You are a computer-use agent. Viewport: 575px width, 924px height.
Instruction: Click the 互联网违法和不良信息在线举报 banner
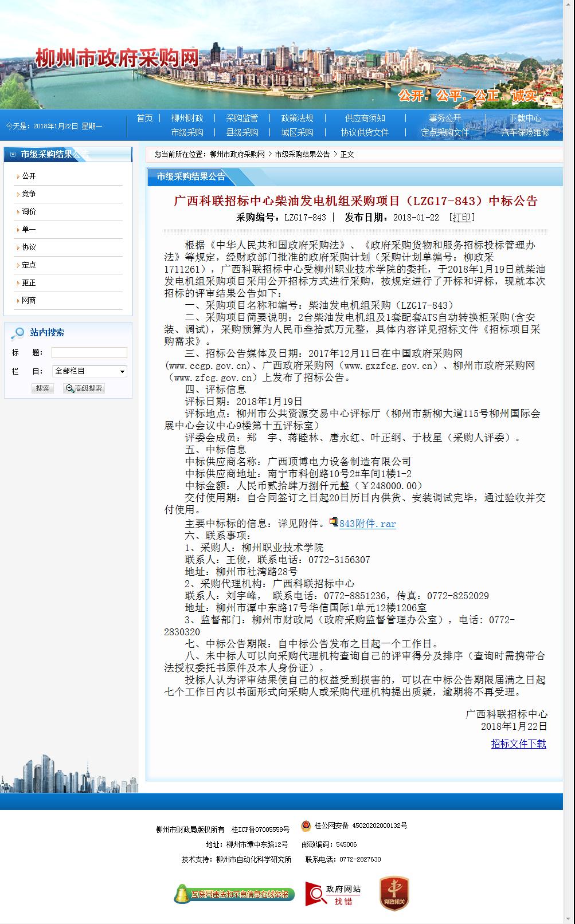[234, 894]
